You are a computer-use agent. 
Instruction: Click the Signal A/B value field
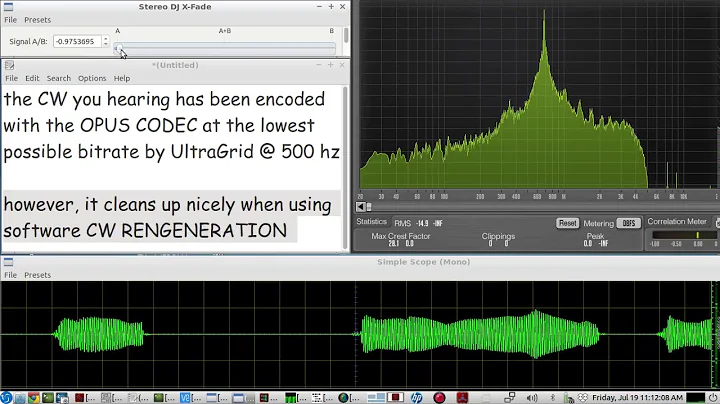coord(77,41)
